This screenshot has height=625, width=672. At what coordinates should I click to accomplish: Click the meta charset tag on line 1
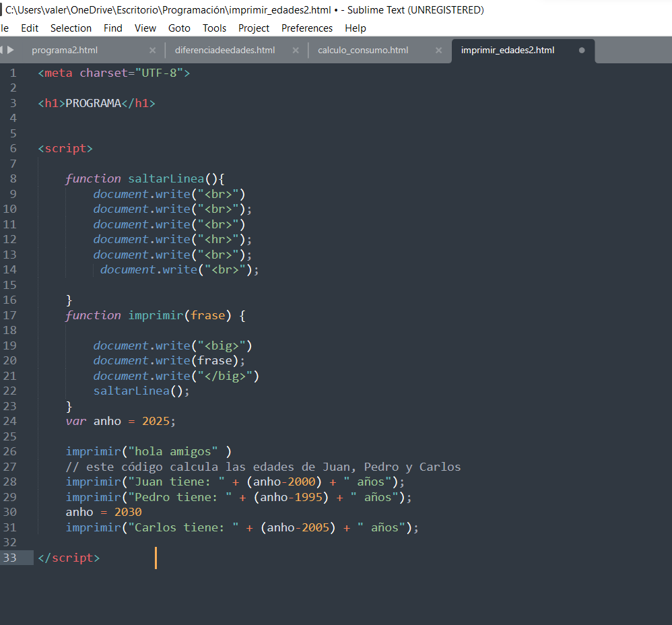point(114,73)
